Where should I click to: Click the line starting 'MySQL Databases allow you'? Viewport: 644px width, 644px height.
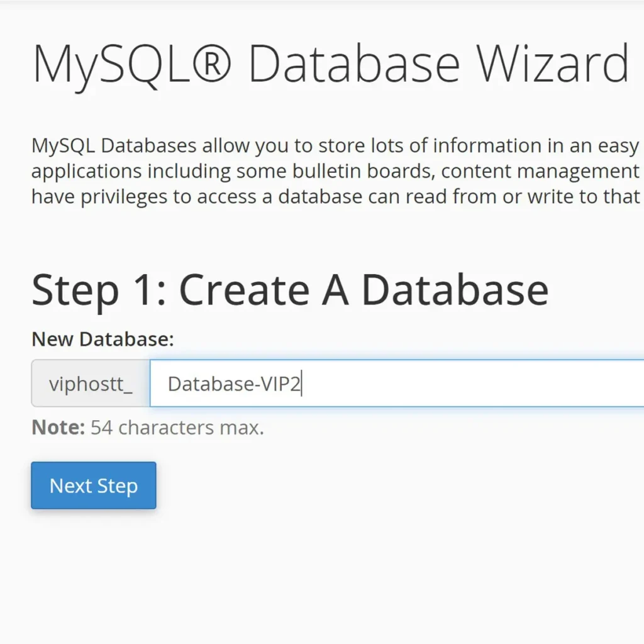(x=336, y=146)
